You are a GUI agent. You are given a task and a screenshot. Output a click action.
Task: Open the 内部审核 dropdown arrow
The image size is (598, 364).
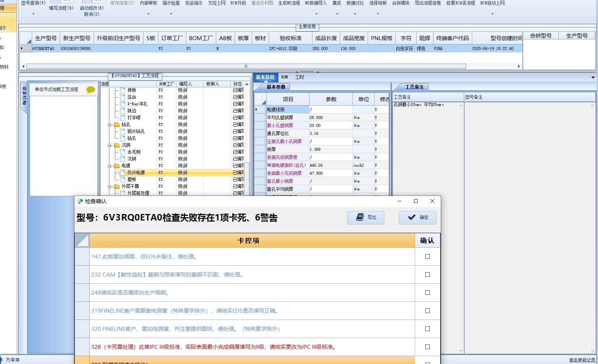148,14
